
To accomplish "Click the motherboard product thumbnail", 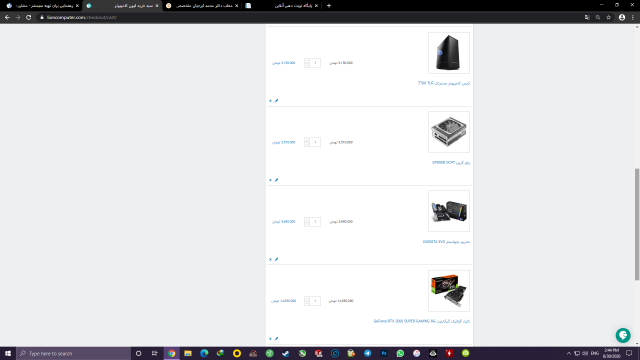I will (x=449, y=211).
